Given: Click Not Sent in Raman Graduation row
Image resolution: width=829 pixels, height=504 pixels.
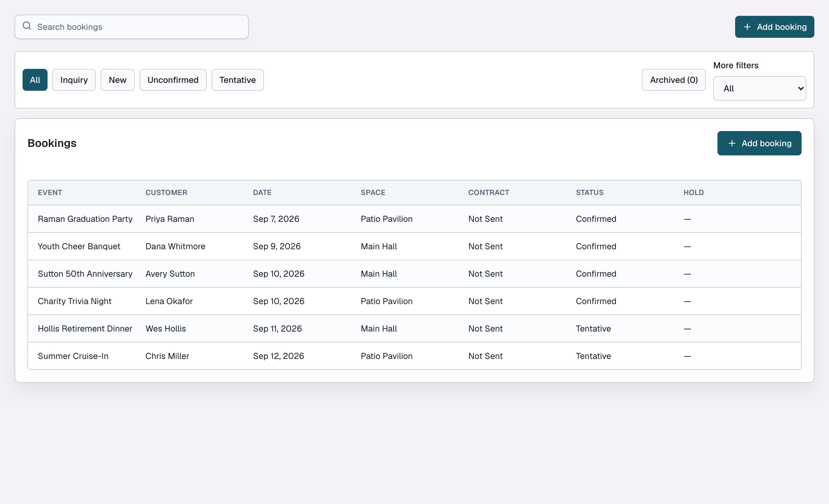Looking at the screenshot, I should (x=485, y=219).
